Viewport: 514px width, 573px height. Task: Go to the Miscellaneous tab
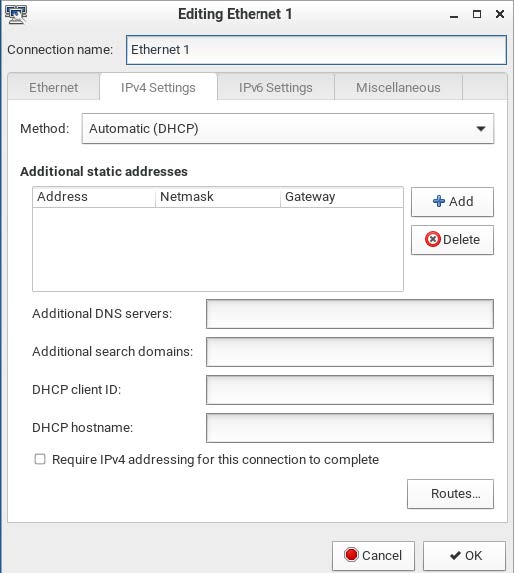coord(398,87)
